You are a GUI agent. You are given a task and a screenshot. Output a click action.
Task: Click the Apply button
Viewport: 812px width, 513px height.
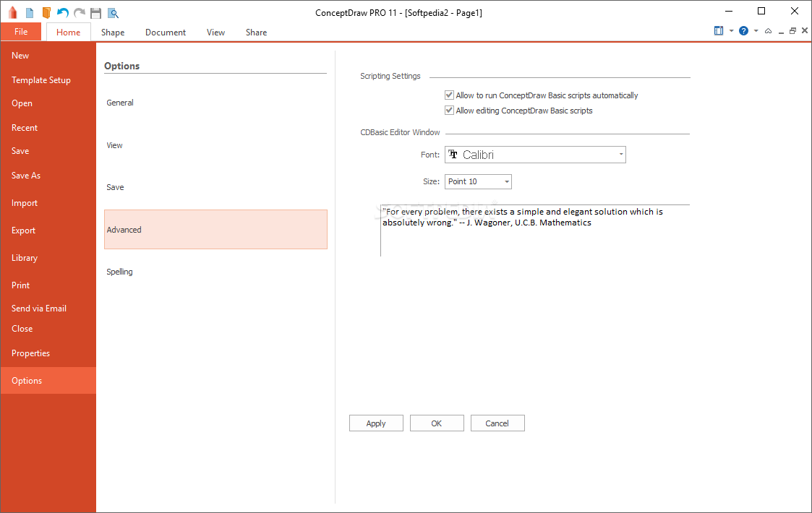point(376,423)
